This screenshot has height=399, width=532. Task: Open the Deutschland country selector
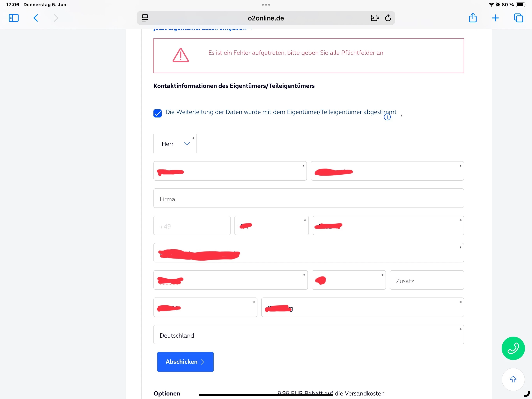tap(308, 335)
